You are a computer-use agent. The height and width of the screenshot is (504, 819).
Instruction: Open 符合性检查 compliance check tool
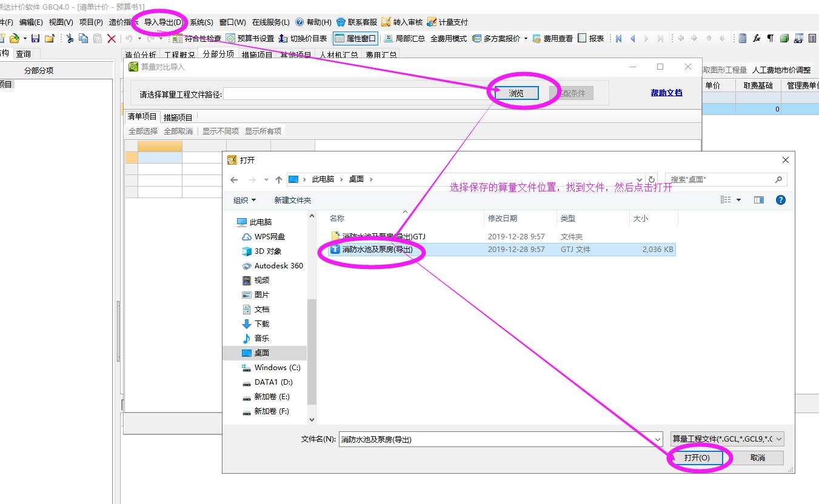coord(197,38)
